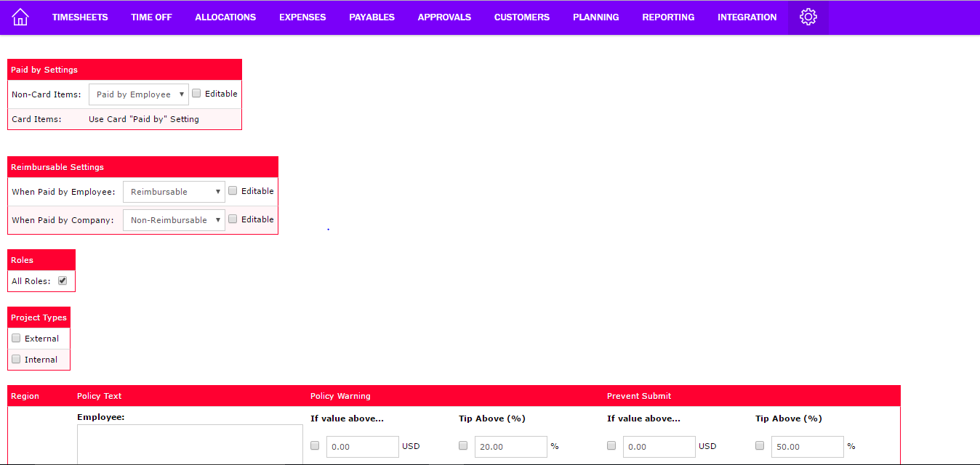Open the Timesheets menu
This screenshot has width=980, height=465.
pos(80,17)
